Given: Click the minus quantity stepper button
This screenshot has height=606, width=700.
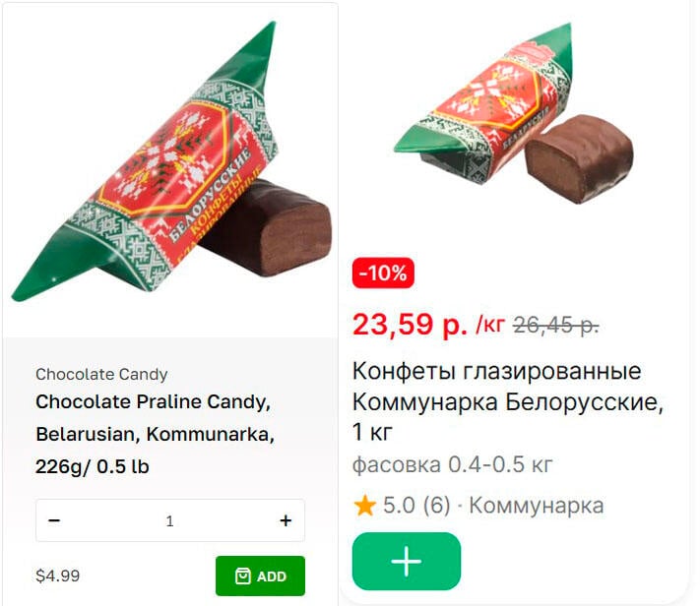Looking at the screenshot, I should (x=54, y=520).
